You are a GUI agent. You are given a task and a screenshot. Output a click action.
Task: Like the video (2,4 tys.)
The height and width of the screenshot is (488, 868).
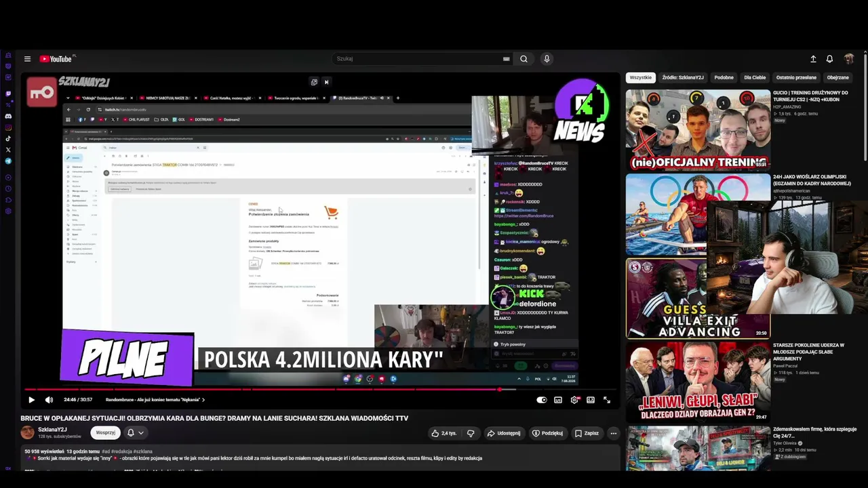(445, 433)
